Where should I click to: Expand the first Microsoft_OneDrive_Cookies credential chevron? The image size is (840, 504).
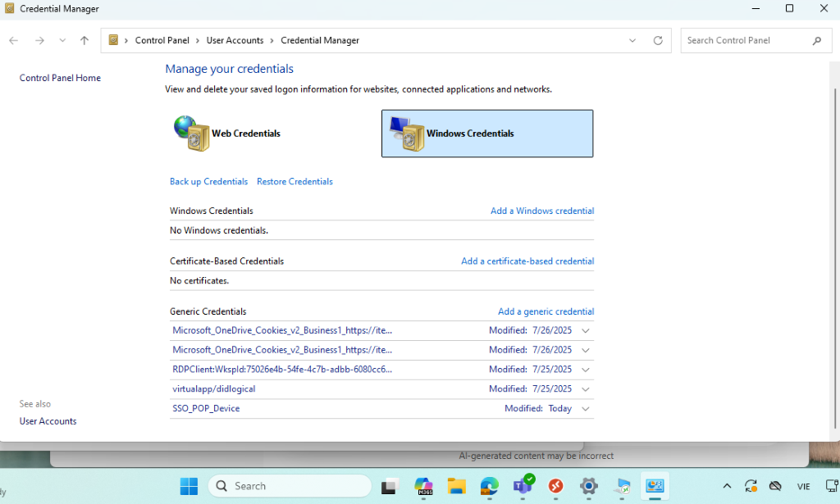pyautogui.click(x=586, y=330)
